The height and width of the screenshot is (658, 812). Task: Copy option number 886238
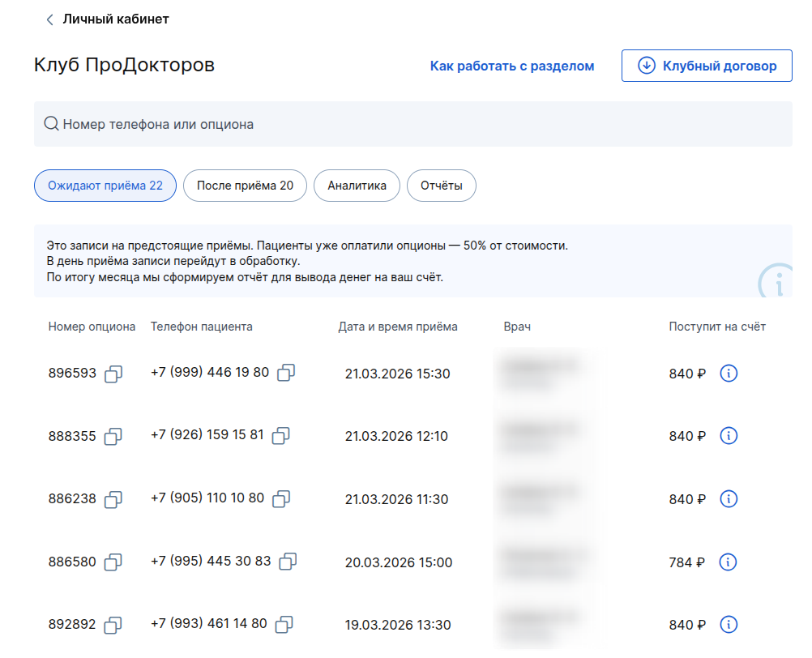click(113, 499)
